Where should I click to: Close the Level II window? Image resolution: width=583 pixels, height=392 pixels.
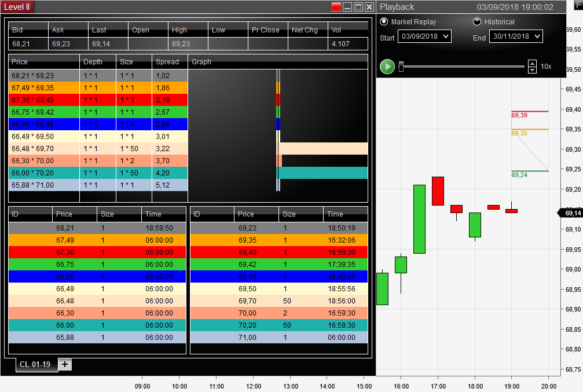(369, 7)
